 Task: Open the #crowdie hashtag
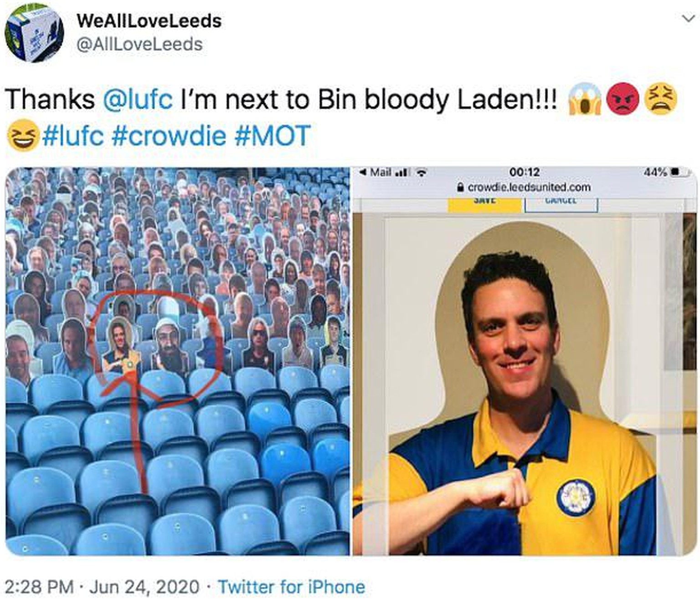point(169,136)
